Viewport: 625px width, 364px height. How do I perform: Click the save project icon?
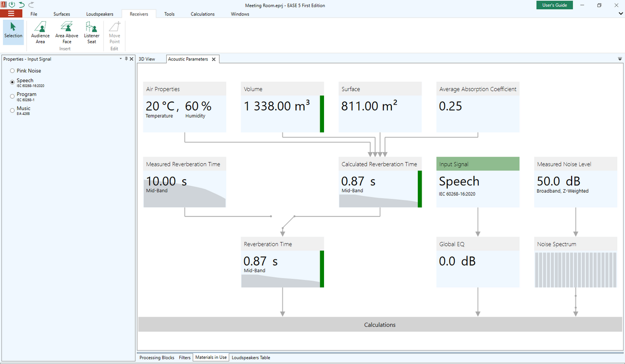click(12, 5)
